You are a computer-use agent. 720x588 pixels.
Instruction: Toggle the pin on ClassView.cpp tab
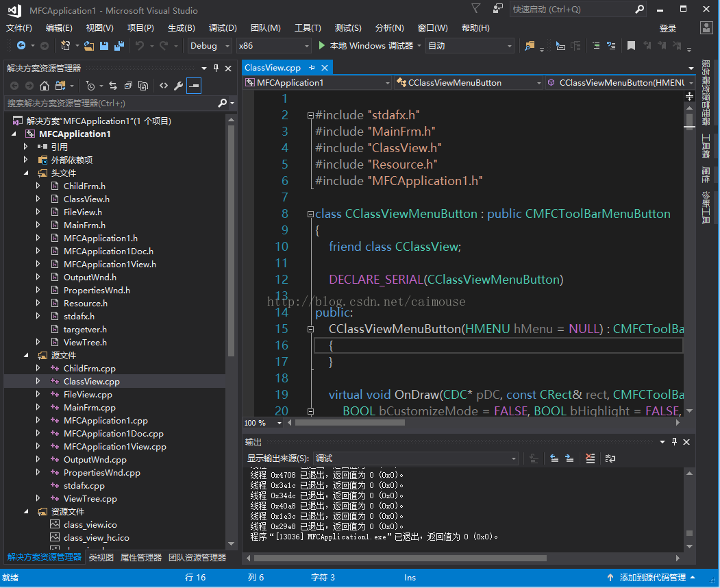point(312,68)
